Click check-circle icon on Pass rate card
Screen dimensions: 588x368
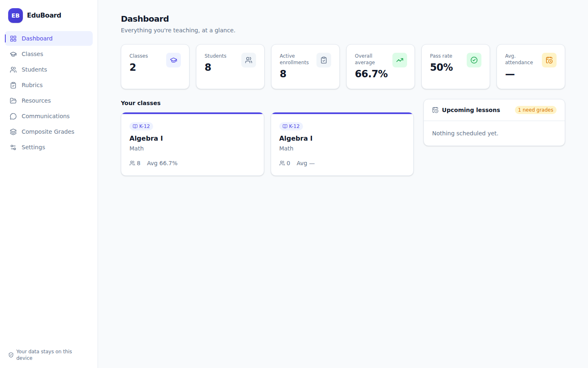474,60
